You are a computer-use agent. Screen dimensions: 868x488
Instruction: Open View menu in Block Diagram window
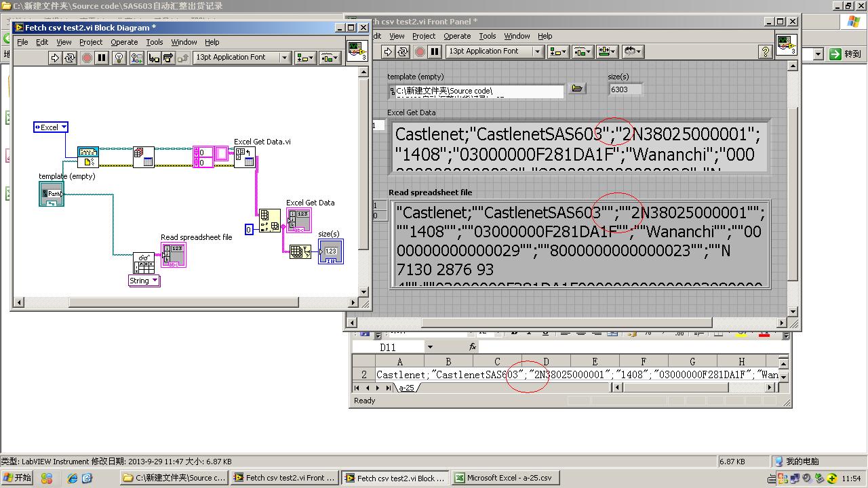[x=64, y=42]
